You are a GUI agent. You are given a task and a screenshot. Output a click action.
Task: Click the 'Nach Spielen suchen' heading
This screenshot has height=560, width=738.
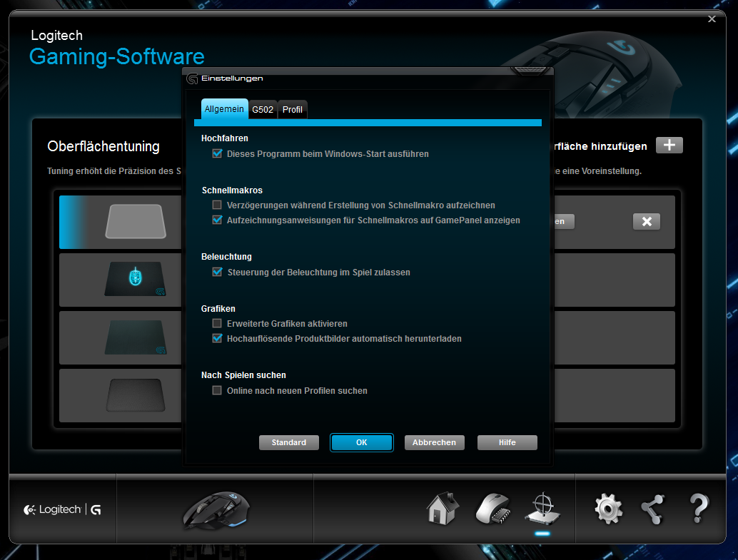[243, 375]
